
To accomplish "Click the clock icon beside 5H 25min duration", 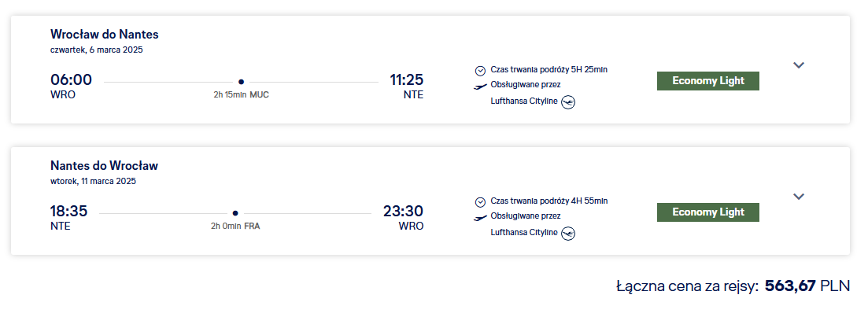I will 480,70.
